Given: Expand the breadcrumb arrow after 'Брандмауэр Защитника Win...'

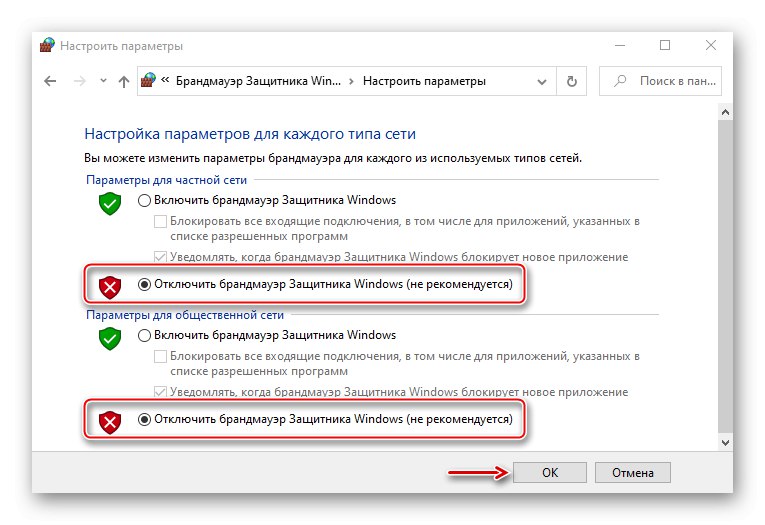Looking at the screenshot, I should [351, 81].
